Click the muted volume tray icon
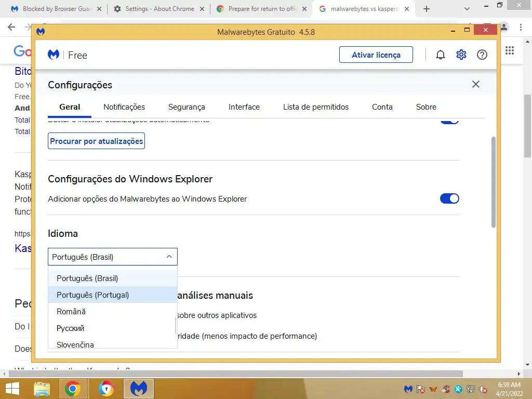This screenshot has height=399, width=532. pos(483,389)
